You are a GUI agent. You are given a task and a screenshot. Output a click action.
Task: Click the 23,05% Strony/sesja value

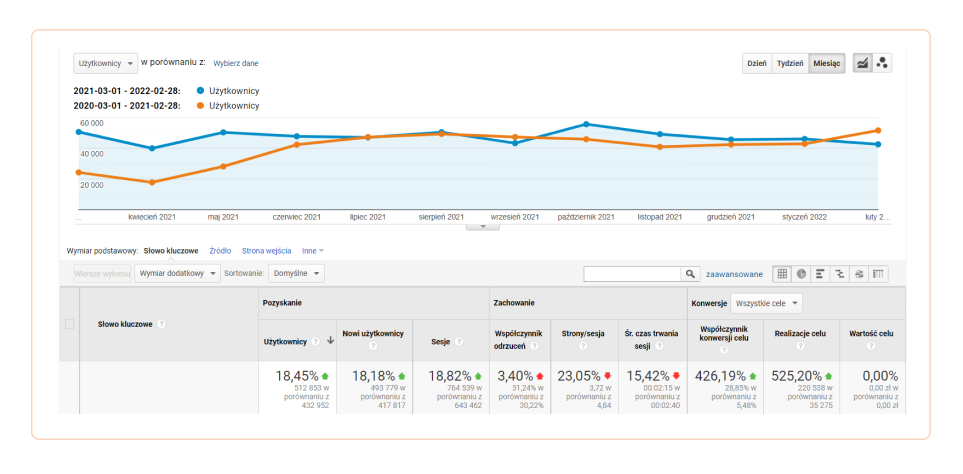point(580,376)
